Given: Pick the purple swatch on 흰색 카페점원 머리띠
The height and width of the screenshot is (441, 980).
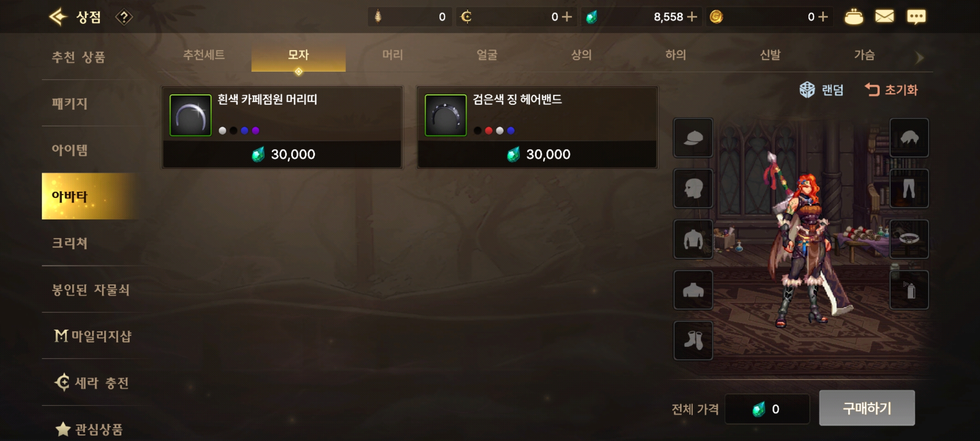Looking at the screenshot, I should [256, 131].
